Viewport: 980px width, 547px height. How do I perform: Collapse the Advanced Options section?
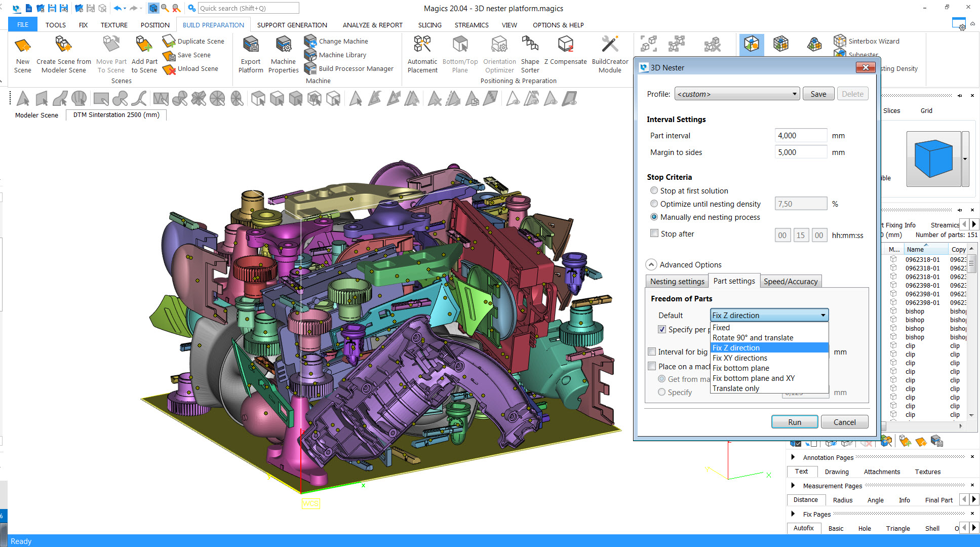[651, 264]
